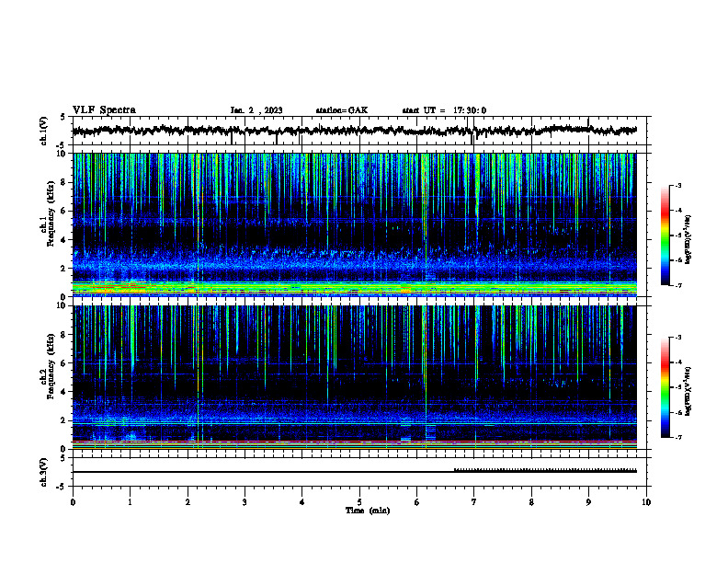Click the ch.3 pulse train start near 6.7 min

[454, 470]
